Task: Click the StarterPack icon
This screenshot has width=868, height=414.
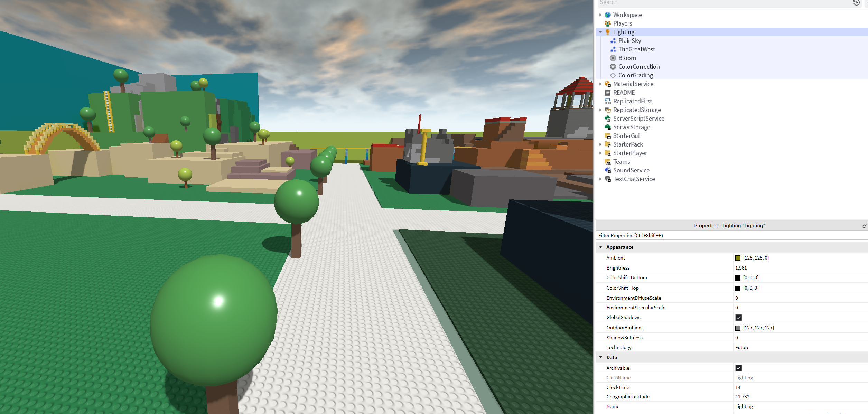Action: coord(607,144)
